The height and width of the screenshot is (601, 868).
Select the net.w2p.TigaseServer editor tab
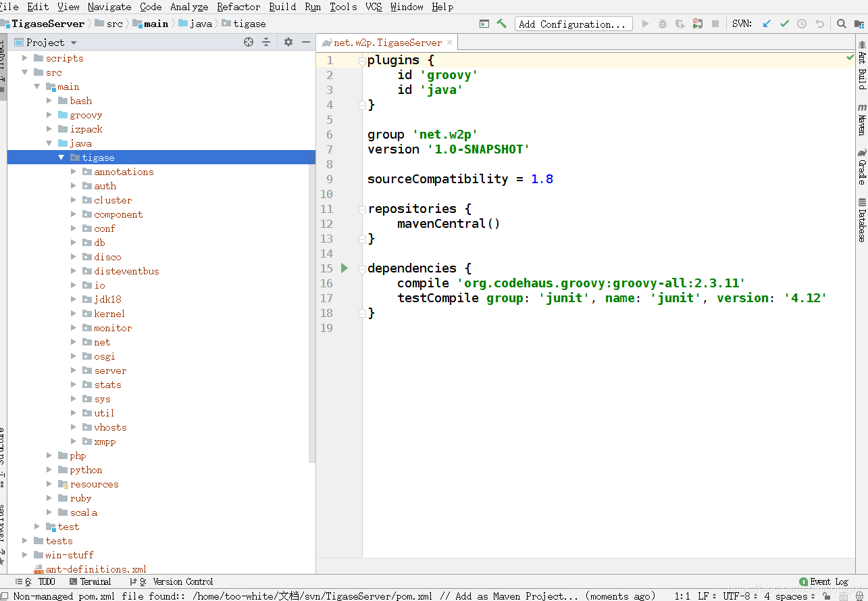(387, 42)
